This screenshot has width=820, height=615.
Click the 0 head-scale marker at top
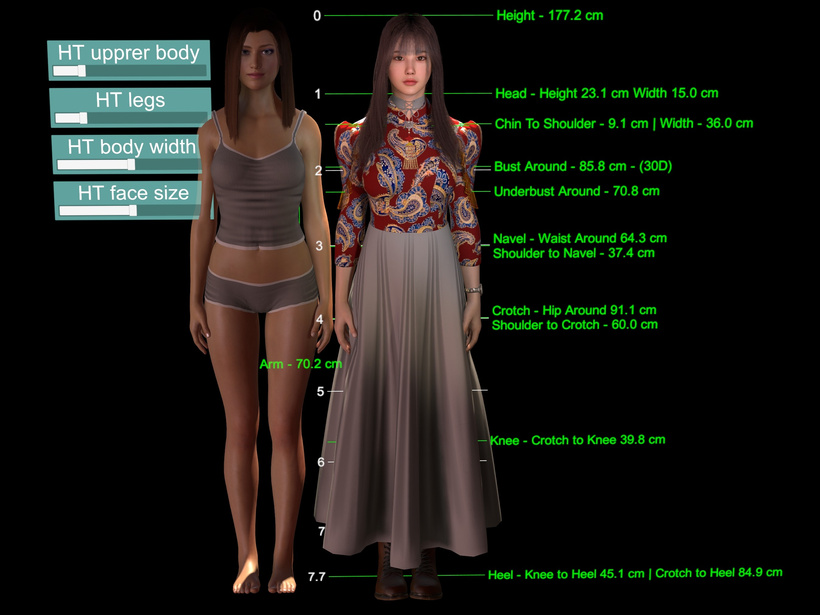pos(317,16)
